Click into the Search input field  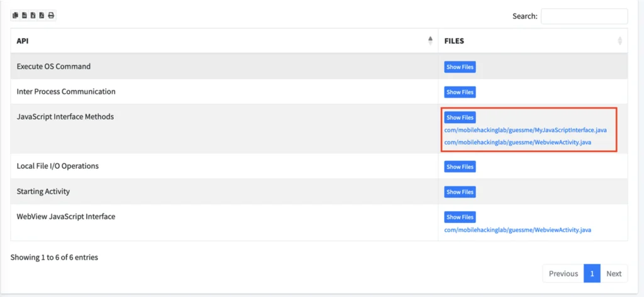coord(584,16)
